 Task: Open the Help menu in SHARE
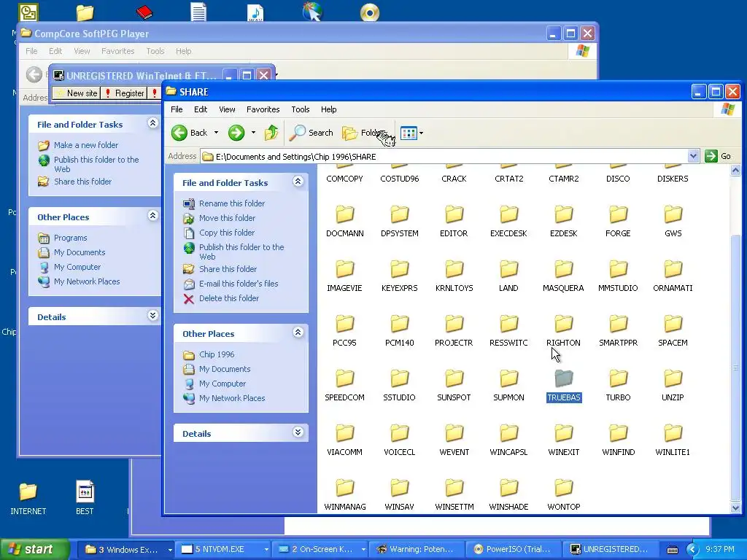(329, 109)
